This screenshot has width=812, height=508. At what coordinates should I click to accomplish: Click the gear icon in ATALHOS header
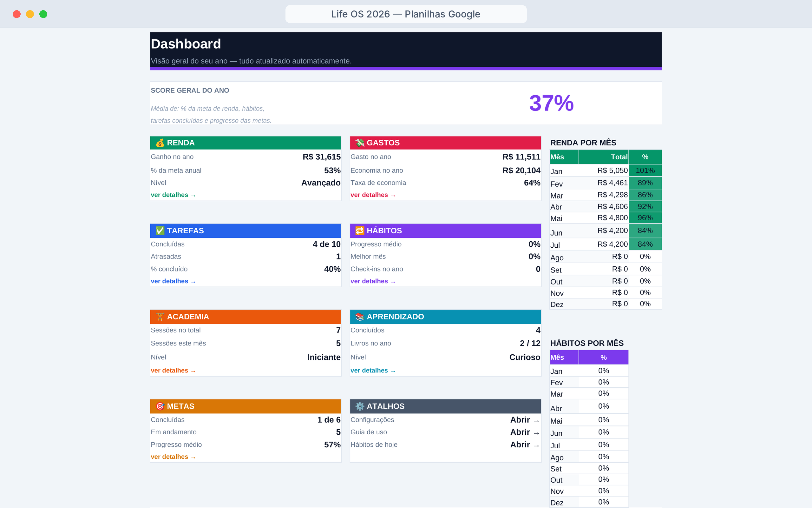(360, 406)
